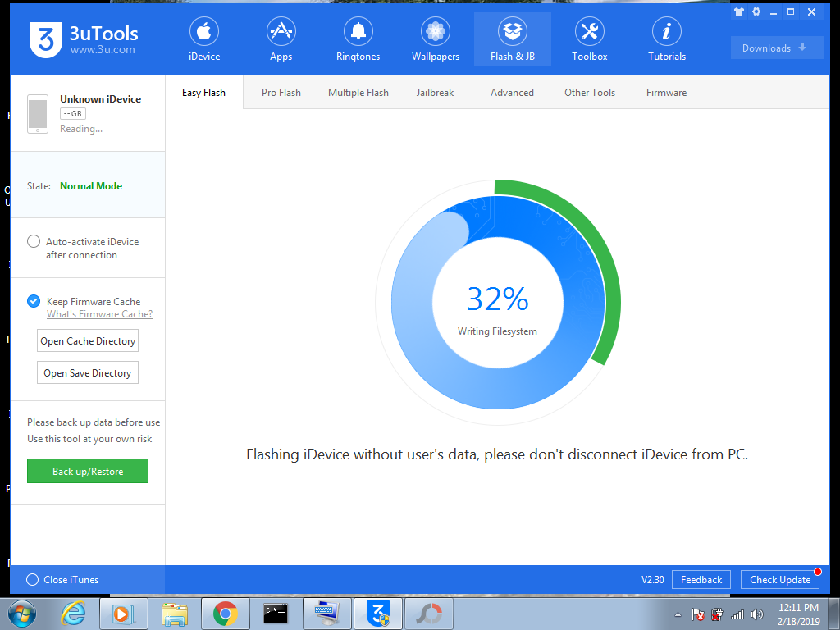Show hidden system tray icons

[678, 614]
